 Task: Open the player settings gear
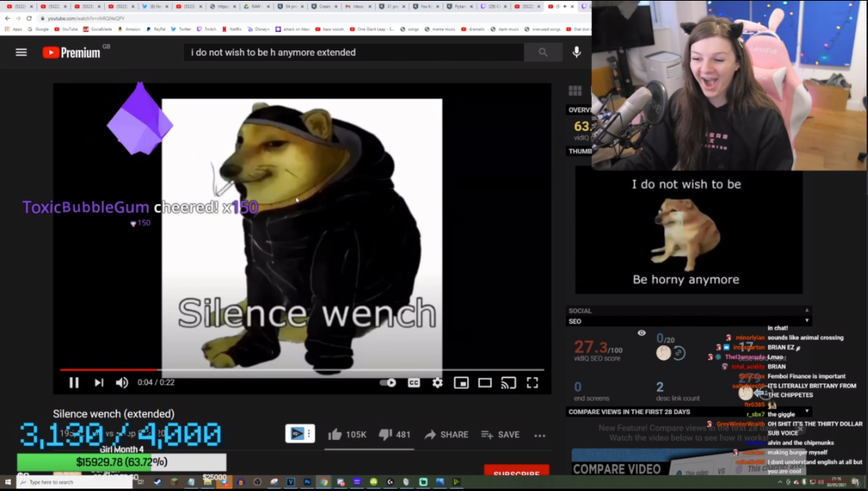pyautogui.click(x=437, y=382)
